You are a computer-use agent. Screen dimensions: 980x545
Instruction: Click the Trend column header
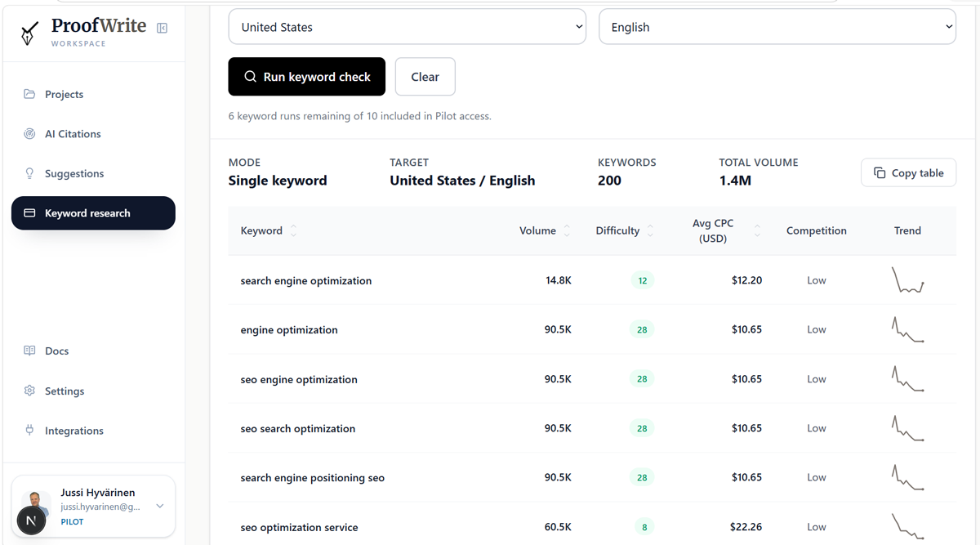907,230
